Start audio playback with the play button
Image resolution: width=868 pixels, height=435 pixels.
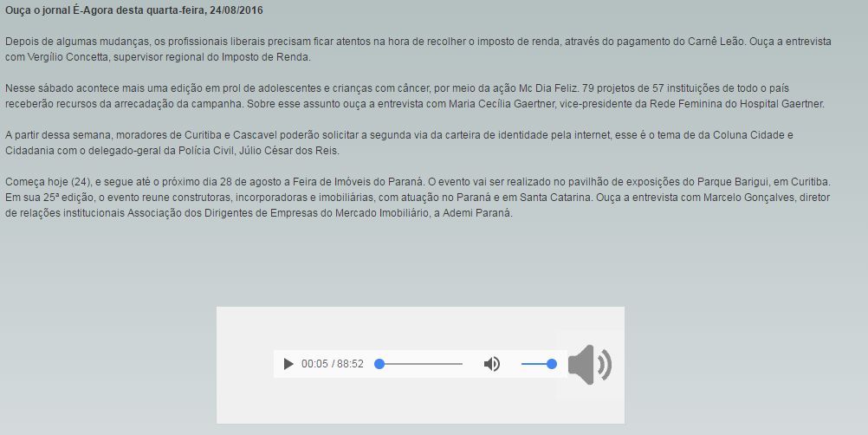[x=288, y=364]
